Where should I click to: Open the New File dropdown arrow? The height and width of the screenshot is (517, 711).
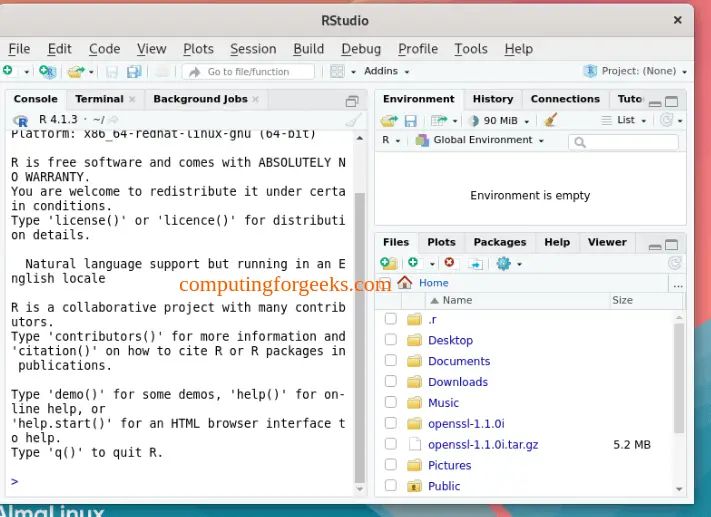point(26,72)
